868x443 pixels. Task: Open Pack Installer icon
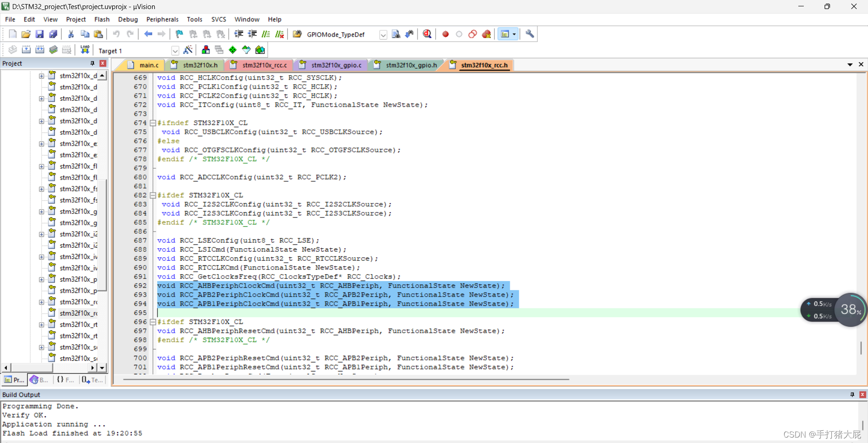tap(260, 50)
